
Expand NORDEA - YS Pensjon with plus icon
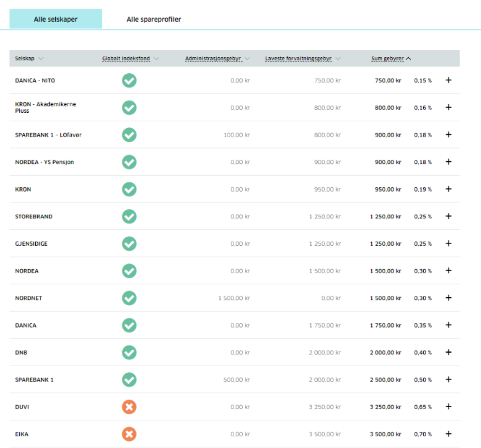[x=448, y=162]
